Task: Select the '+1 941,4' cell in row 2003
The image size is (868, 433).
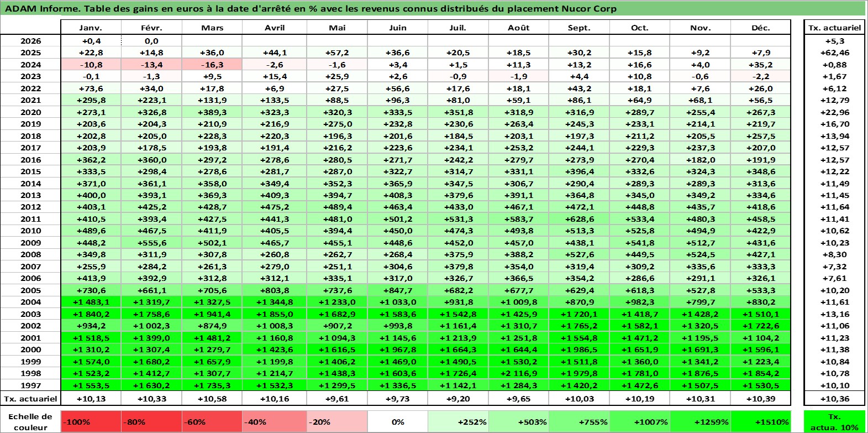Action: [x=212, y=314]
